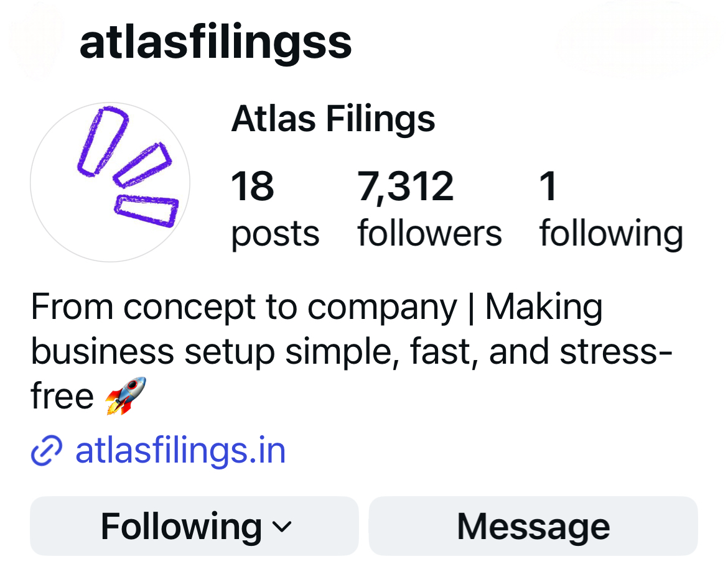Click the word "Making" in the bio

click(543, 307)
